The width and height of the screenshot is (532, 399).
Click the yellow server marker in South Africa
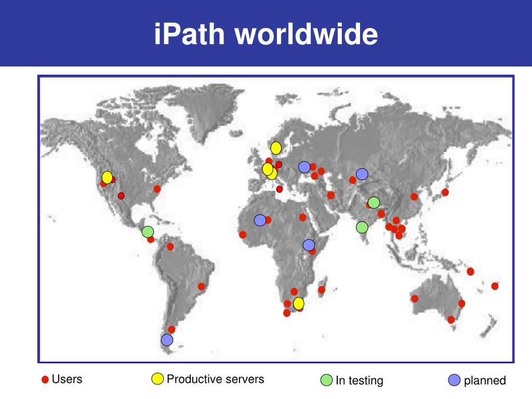click(299, 303)
